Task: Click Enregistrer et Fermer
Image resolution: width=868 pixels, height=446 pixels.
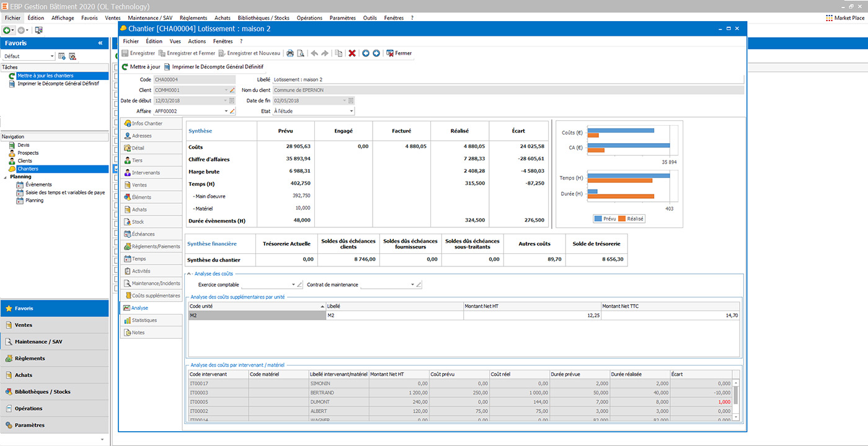Action: (x=187, y=53)
